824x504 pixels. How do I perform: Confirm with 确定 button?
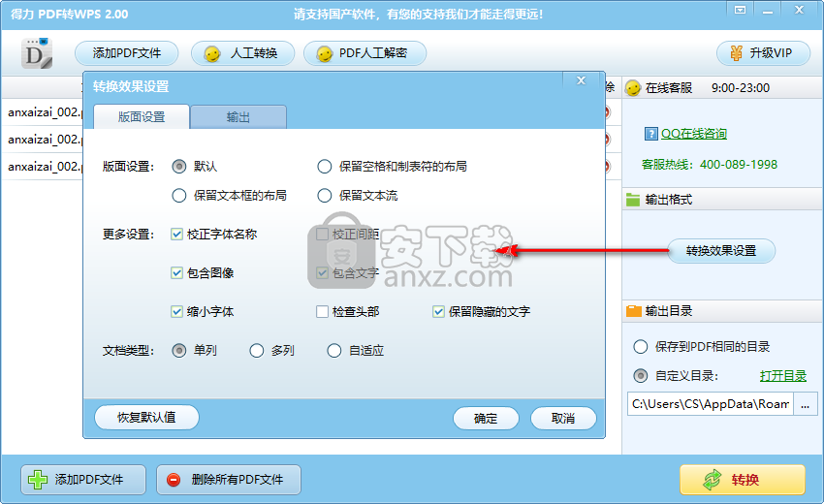(x=486, y=419)
